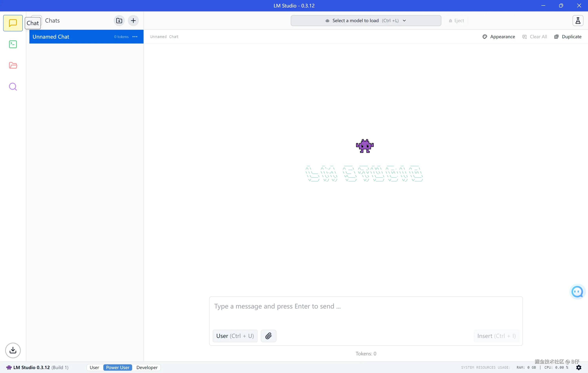Open Unnamed Chat three-dot options
Image resolution: width=588 pixels, height=373 pixels.
(x=135, y=37)
